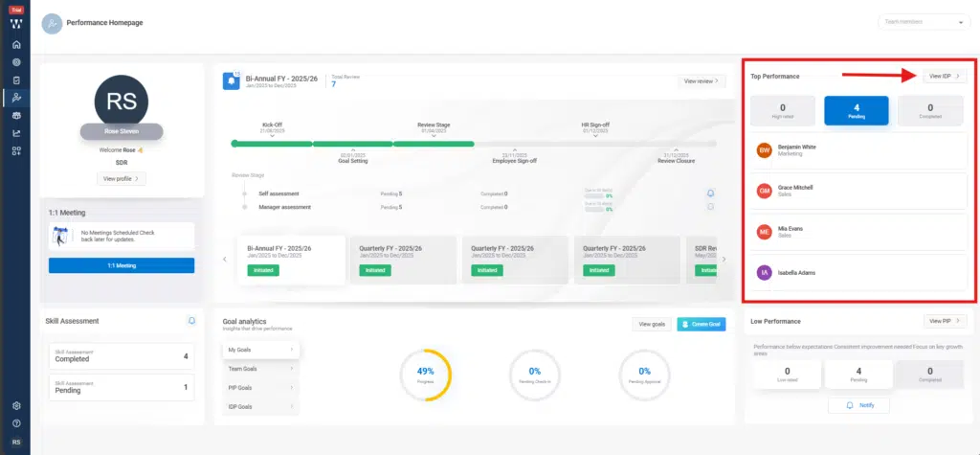Image resolution: width=980 pixels, height=455 pixels.
Task: Click the green review timeline progress bar
Action: [352, 144]
